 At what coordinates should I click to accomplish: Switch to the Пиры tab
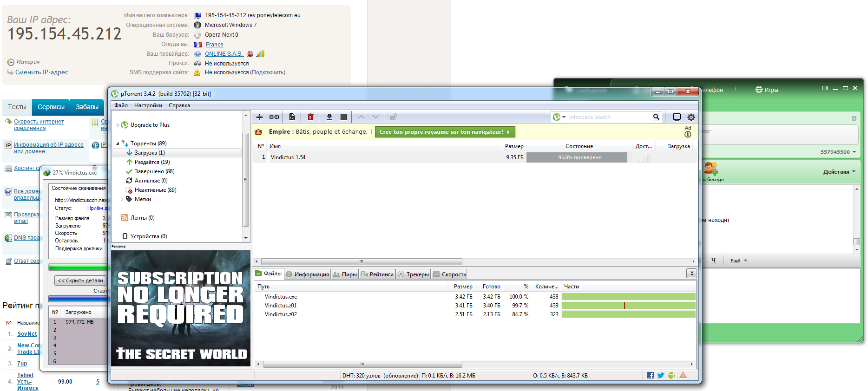(345, 274)
